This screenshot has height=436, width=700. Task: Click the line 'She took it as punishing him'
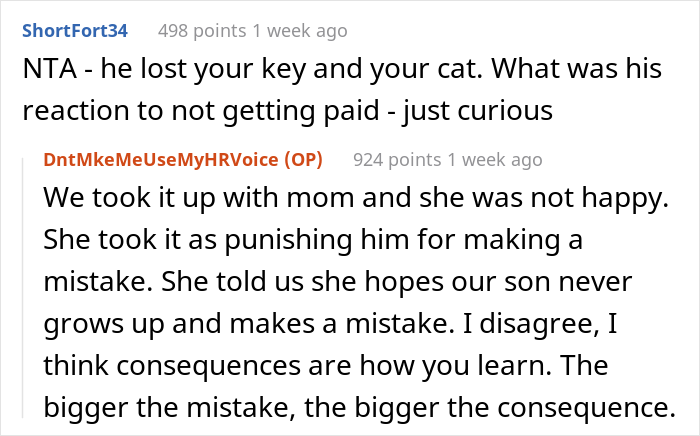[312, 241]
